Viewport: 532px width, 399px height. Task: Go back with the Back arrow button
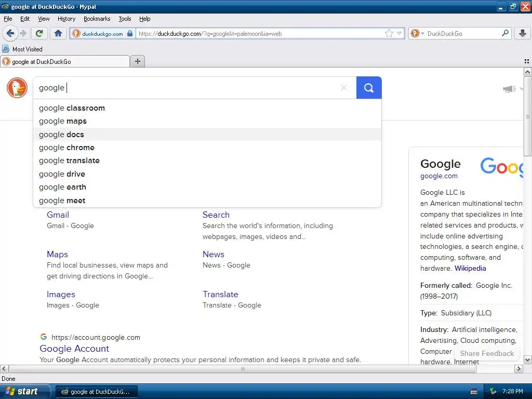(10, 33)
